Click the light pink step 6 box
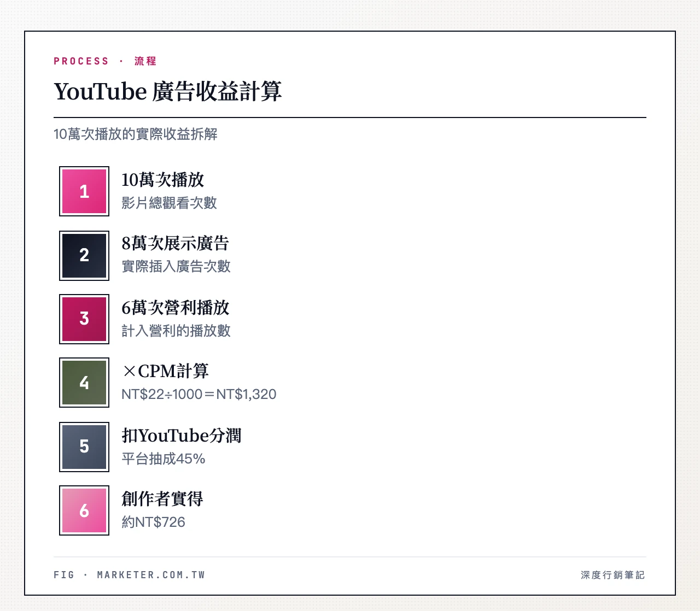Screen dimensions: 700x611 point(84,510)
